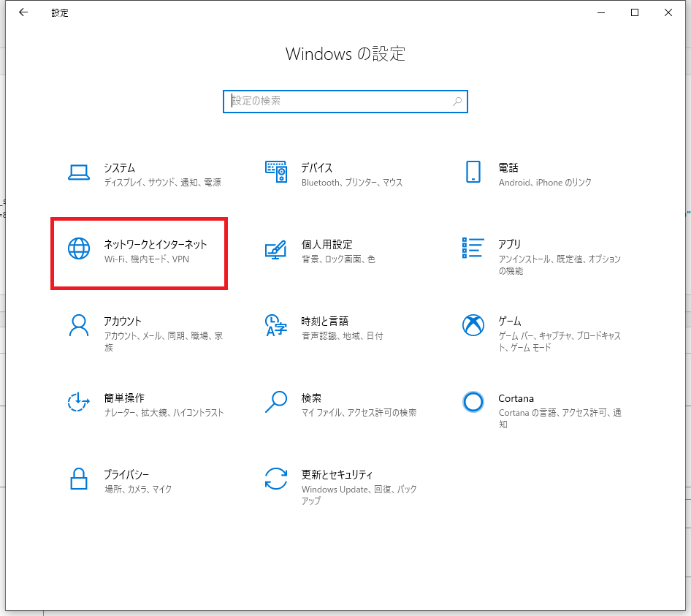691x616 pixels.
Task: Open ゲーム settings title
Action: pyautogui.click(x=510, y=321)
